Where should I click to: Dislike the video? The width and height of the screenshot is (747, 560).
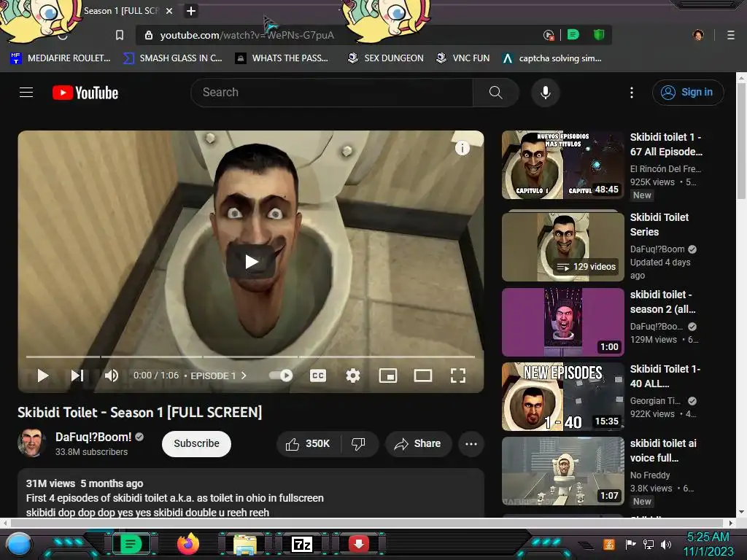pyautogui.click(x=358, y=444)
